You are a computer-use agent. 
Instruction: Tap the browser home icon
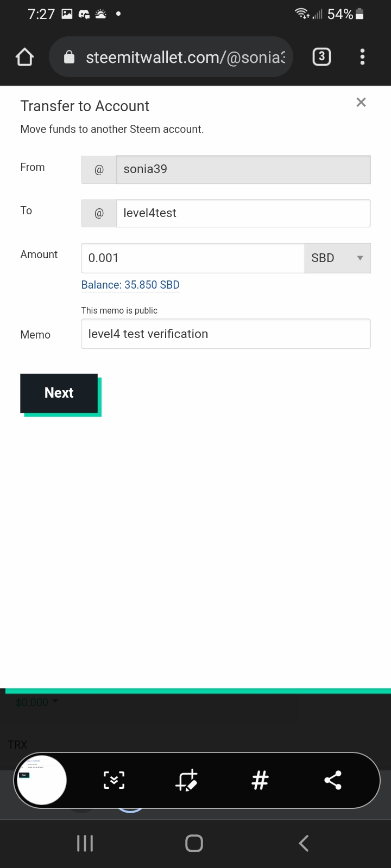pos(24,57)
